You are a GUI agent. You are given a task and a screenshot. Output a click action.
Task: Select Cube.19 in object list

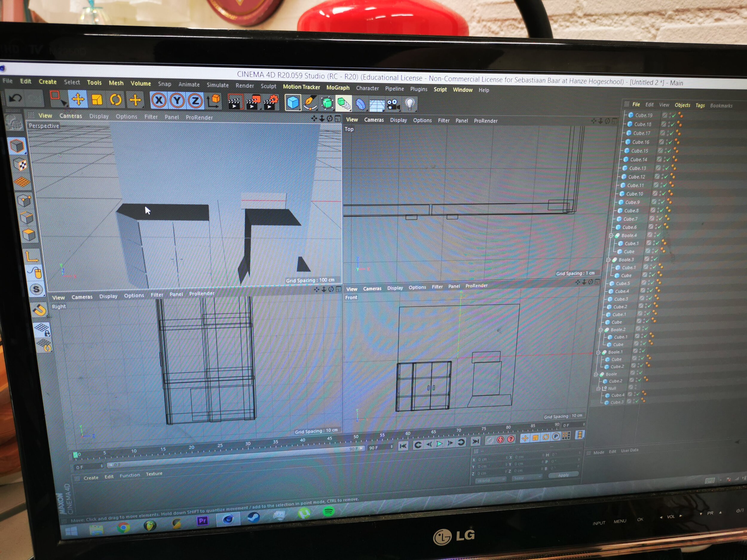click(643, 116)
